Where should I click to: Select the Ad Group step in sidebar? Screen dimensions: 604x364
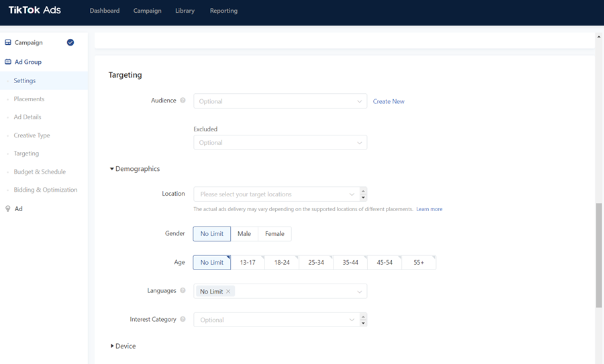point(28,62)
